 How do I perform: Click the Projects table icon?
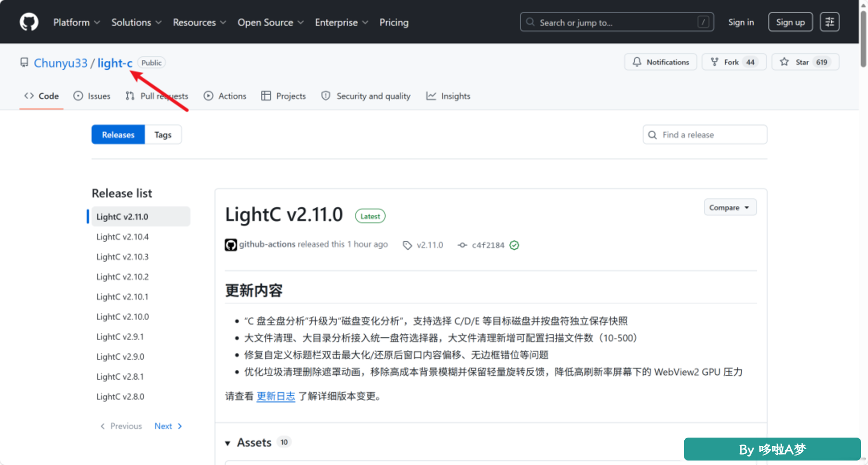(266, 96)
